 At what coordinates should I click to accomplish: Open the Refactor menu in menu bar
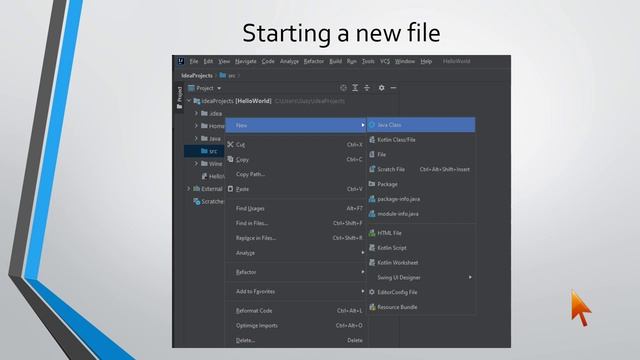click(x=314, y=61)
